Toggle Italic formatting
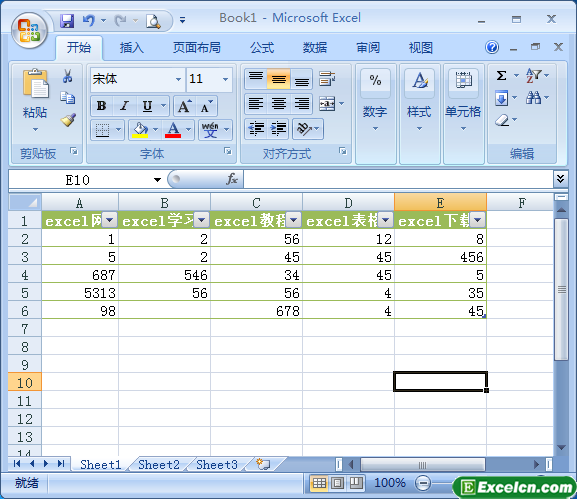577x499 pixels. (124, 106)
